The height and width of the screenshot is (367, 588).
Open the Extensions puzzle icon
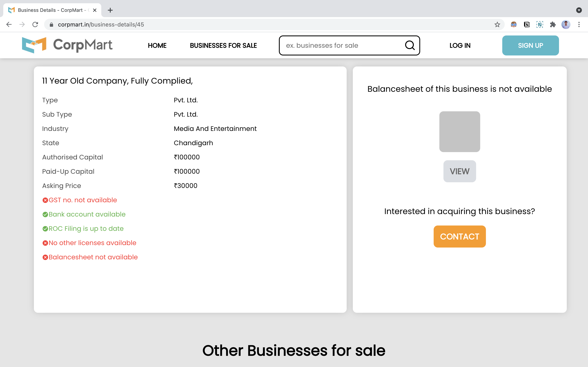click(553, 24)
